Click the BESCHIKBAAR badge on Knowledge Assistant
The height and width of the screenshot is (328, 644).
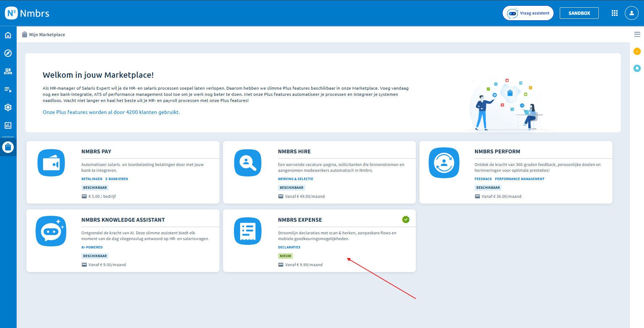[x=95, y=256]
